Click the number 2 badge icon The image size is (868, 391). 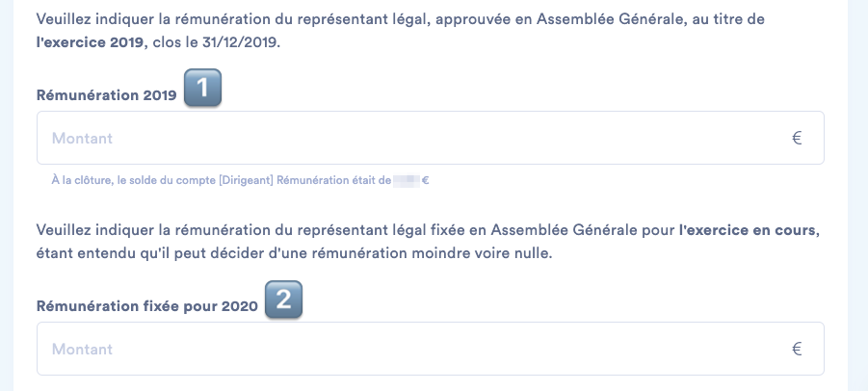click(283, 301)
